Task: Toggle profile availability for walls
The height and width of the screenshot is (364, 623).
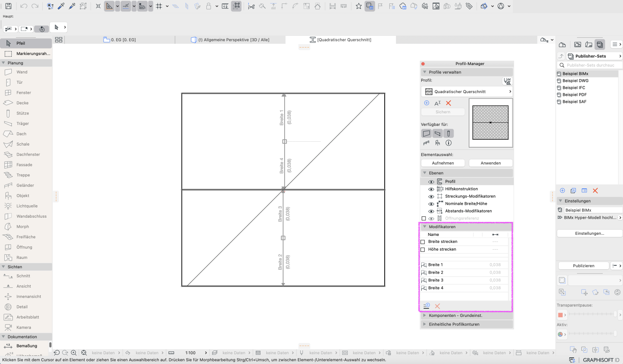Action: click(426, 134)
